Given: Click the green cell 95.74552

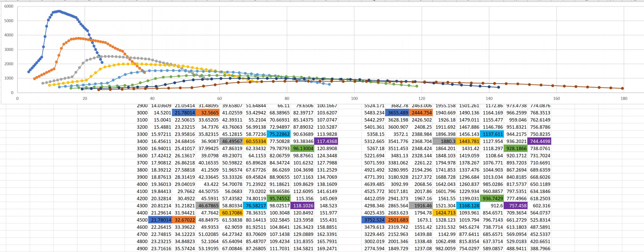Looking at the screenshot, I should point(279,199).
